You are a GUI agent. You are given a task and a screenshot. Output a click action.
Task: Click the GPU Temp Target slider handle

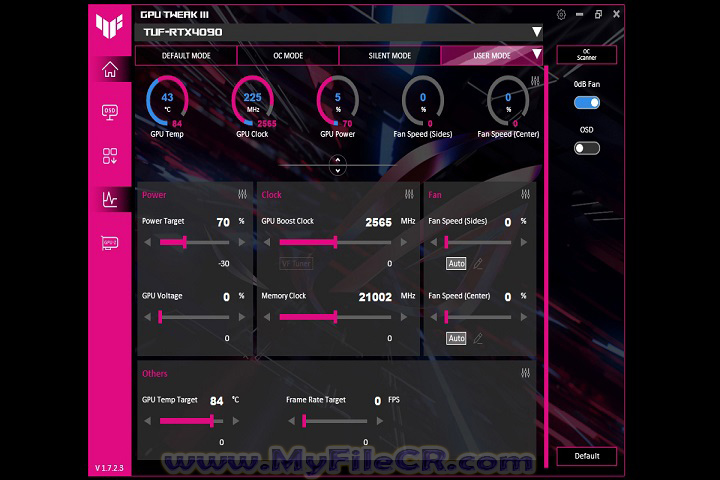[x=212, y=421]
